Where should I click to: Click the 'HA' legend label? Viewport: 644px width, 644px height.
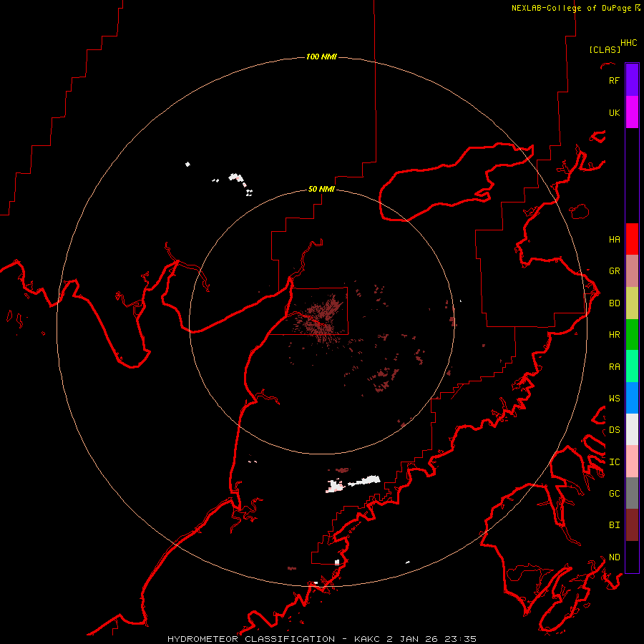[x=614, y=240]
